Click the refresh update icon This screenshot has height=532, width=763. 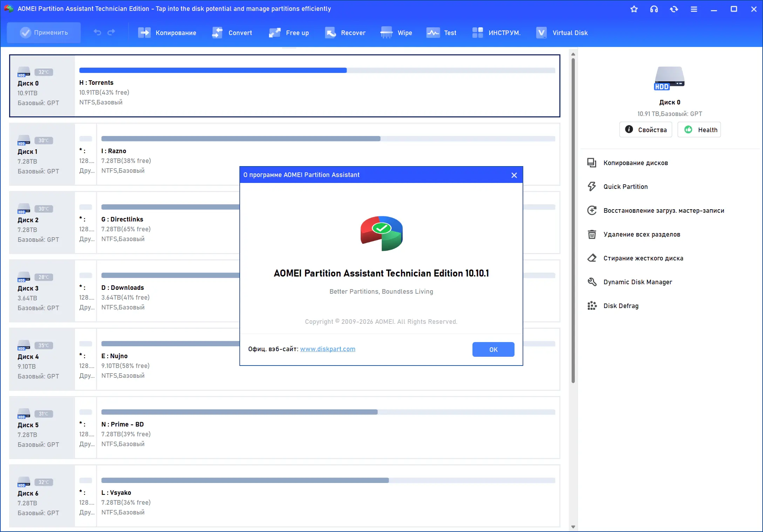click(x=674, y=9)
